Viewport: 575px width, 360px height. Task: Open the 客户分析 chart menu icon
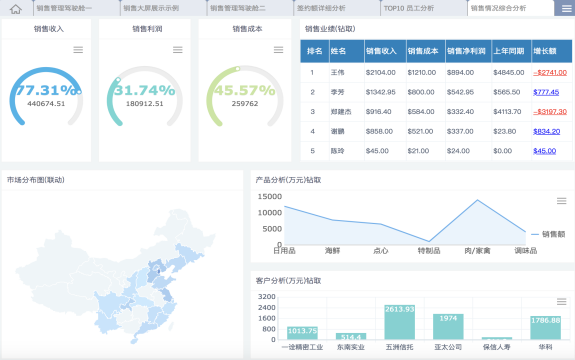click(561, 302)
